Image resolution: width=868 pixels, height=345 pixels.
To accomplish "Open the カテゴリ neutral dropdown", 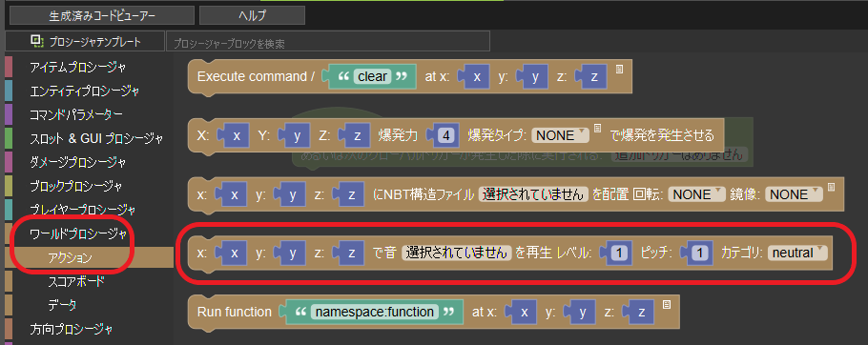I will pos(797,254).
